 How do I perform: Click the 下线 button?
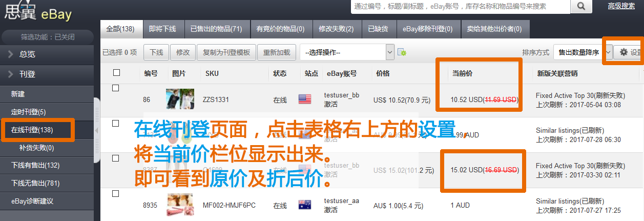[156, 52]
